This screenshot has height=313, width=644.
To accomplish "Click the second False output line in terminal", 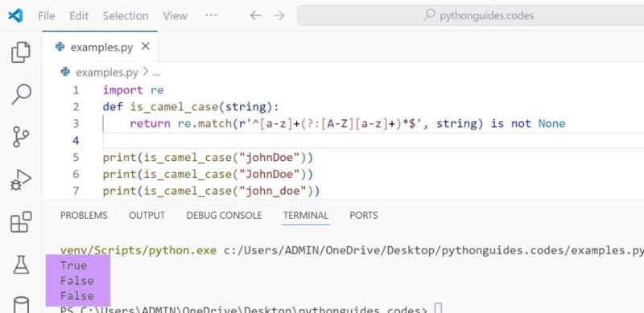I will coord(76,296).
